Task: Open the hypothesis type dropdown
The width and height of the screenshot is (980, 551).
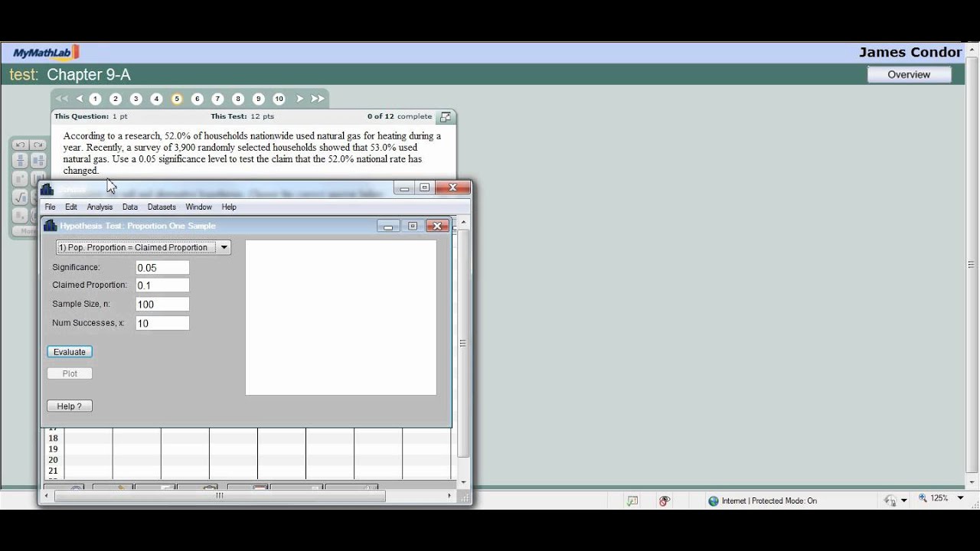Action: point(143,247)
